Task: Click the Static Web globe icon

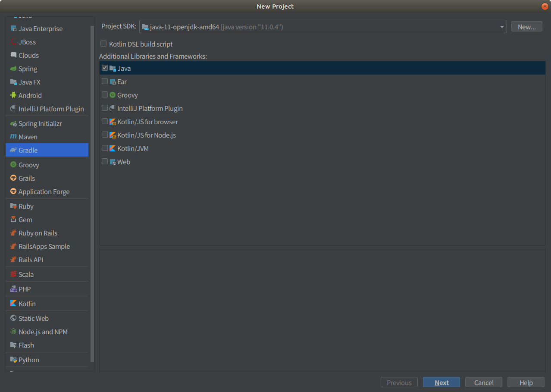Action: (13, 319)
